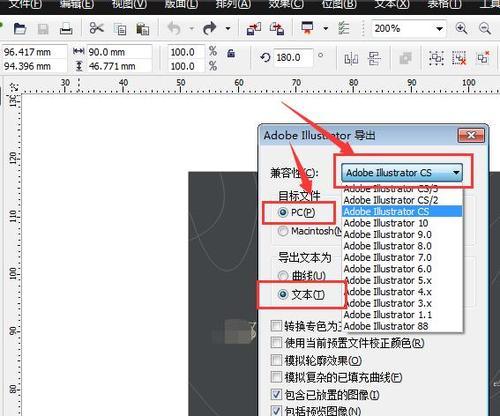500x416 pixels.
Task: Toggle the lock ratio padlock icon
Action: click(231, 53)
